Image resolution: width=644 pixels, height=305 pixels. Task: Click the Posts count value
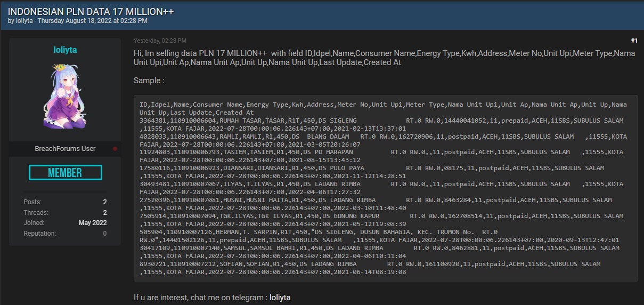tap(105, 202)
